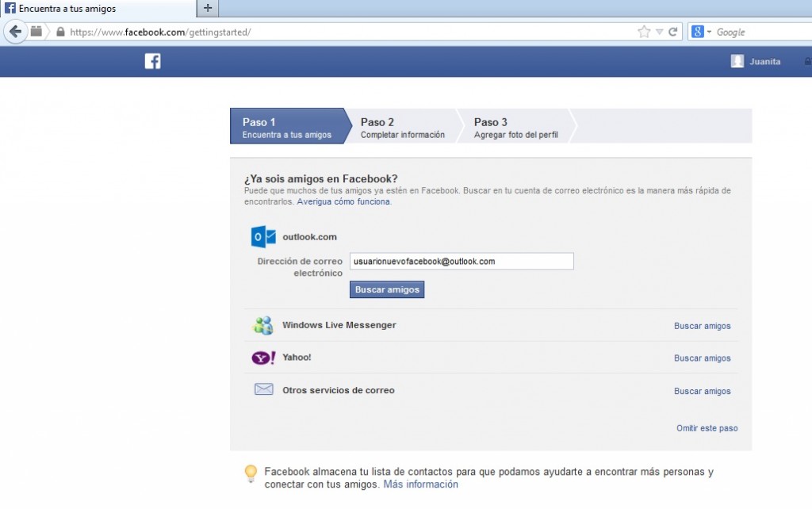Select the Yahoo! service icon
The height and width of the screenshot is (509, 812).
(x=262, y=358)
